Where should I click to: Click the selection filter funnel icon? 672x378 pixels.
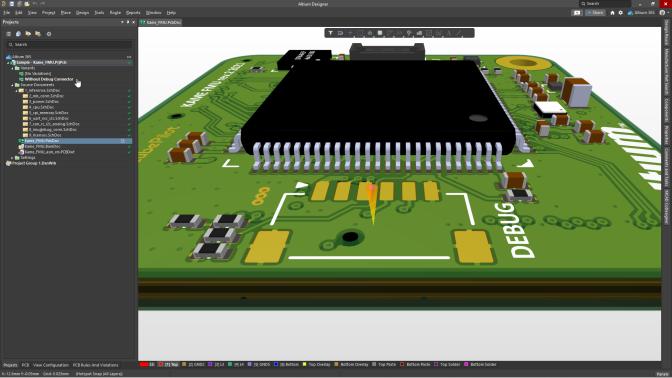[x=330, y=33]
